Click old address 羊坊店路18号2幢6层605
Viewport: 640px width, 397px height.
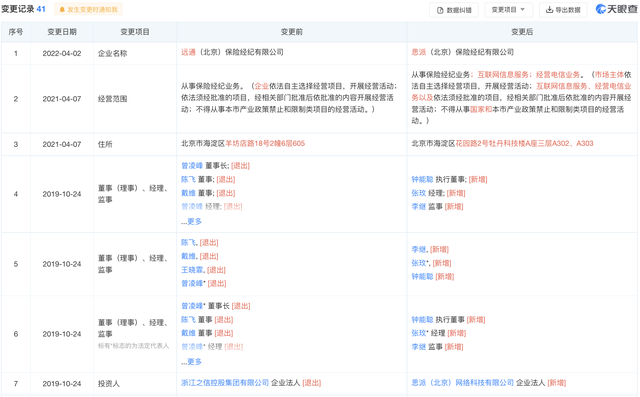pyautogui.click(x=265, y=143)
